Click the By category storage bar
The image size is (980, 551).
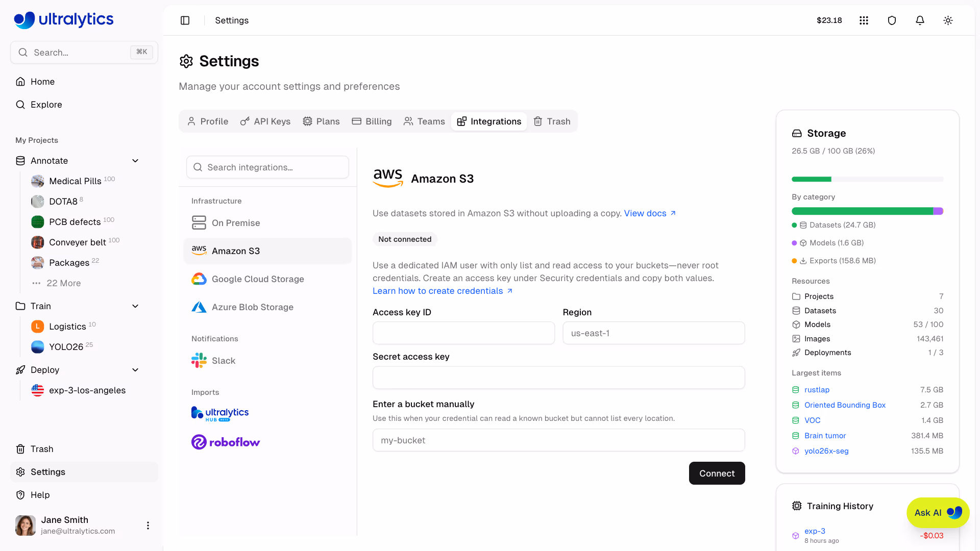867,211
